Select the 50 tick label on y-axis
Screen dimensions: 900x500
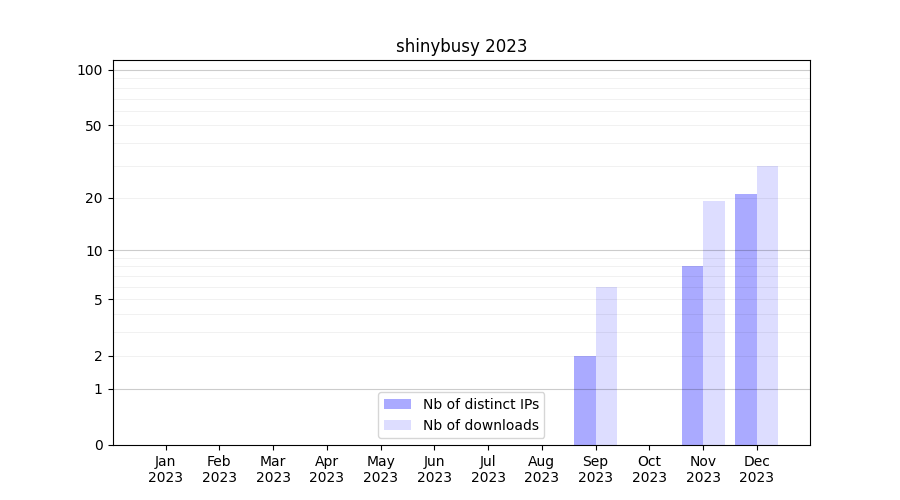pyautogui.click(x=94, y=126)
